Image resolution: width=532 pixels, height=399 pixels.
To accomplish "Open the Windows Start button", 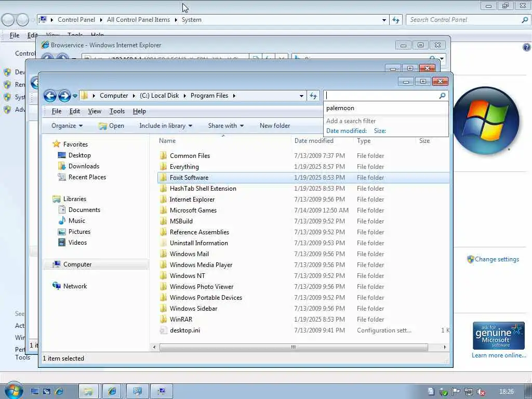I will click(14, 391).
